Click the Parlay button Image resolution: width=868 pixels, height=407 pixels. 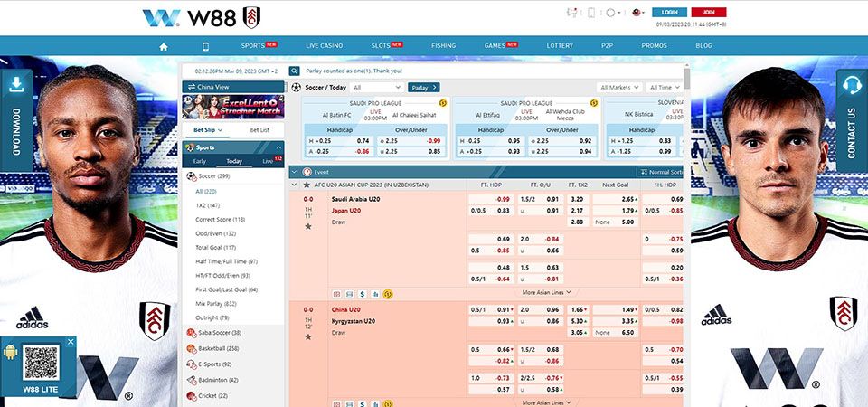423,88
